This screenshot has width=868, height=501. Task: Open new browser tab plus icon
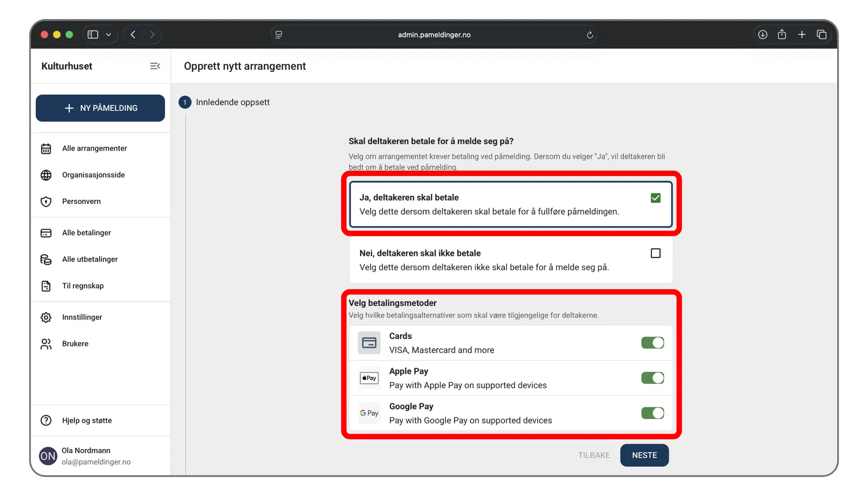(802, 35)
